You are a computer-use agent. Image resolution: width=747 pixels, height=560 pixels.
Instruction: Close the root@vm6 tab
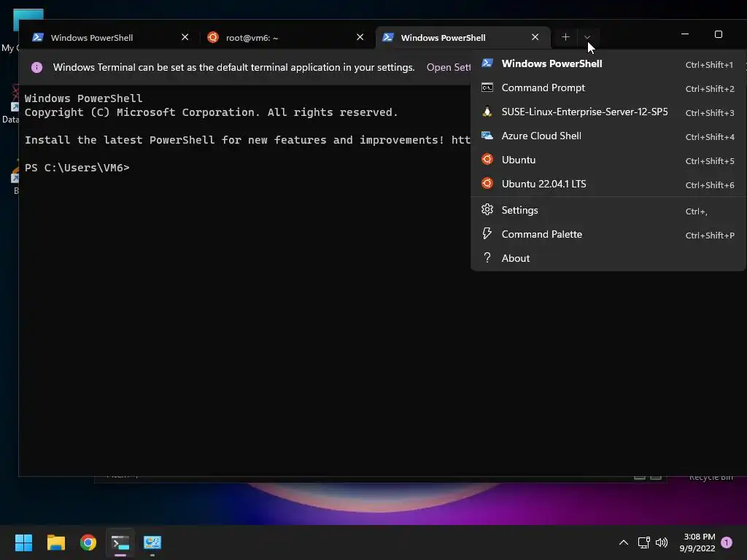tap(360, 37)
